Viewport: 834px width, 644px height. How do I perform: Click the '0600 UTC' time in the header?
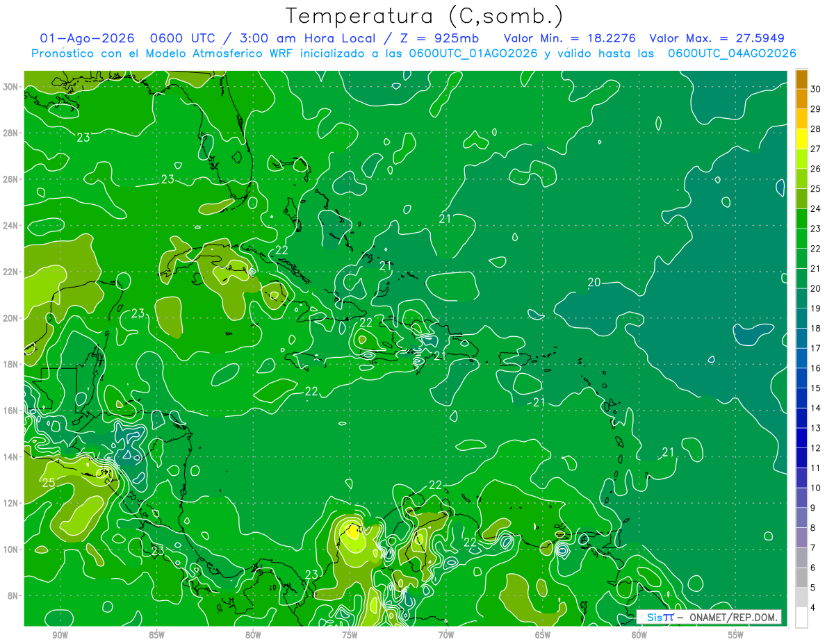click(183, 38)
